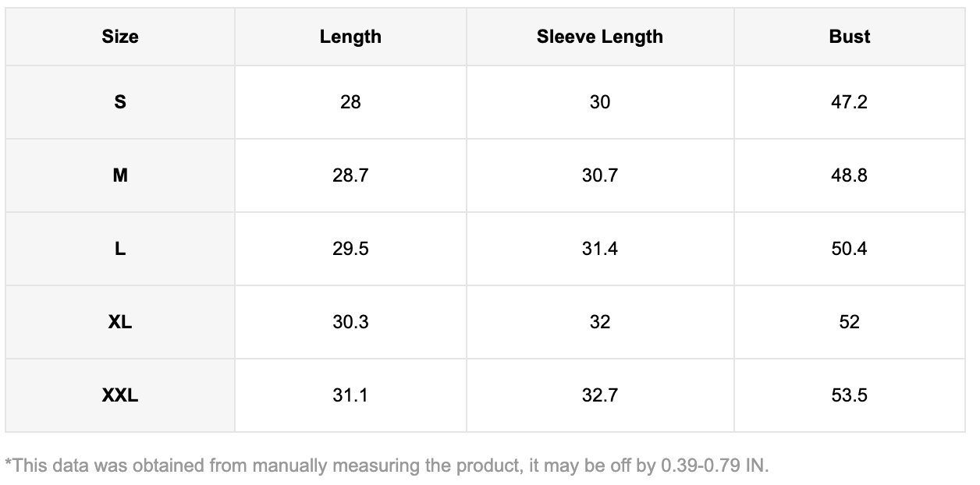
Task: Click the 30.7 sleeve length cell
Action: pyautogui.click(x=599, y=175)
